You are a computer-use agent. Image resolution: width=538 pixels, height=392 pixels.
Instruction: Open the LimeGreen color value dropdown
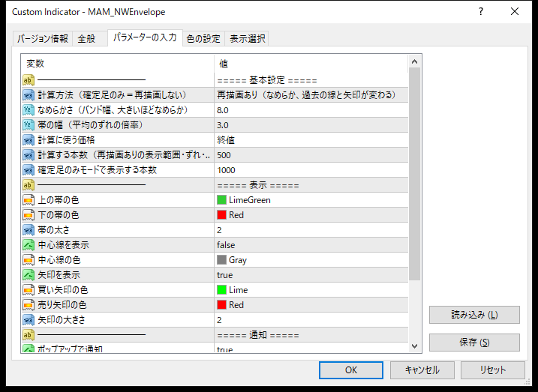click(x=311, y=200)
